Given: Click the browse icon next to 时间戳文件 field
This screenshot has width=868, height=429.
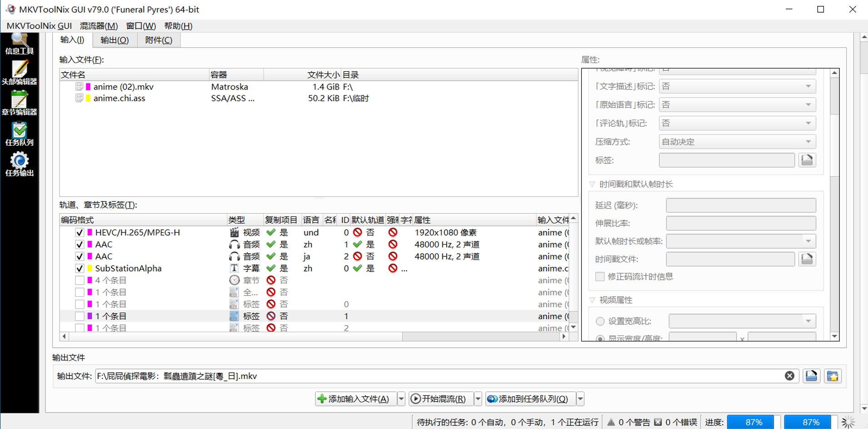Looking at the screenshot, I should coord(807,259).
